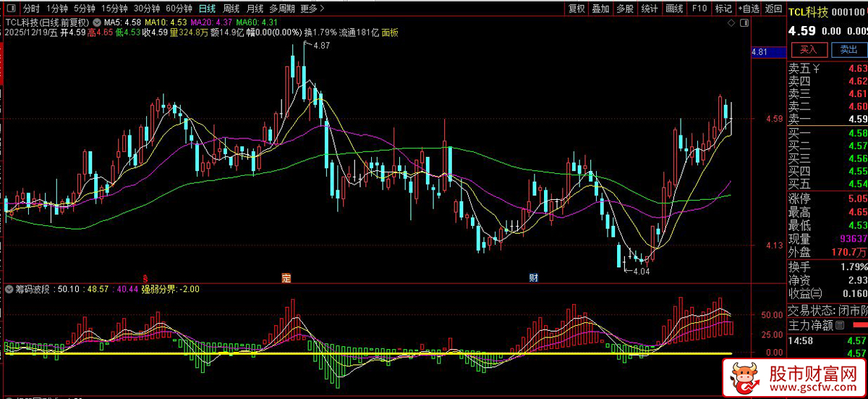
Task: Click the blue 4.81 price axis marker
Action: coord(767,52)
